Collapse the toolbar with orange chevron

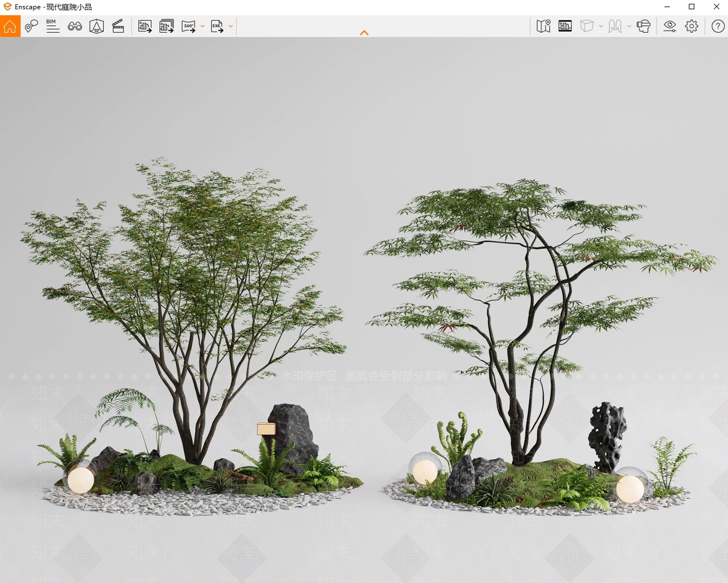click(x=364, y=33)
